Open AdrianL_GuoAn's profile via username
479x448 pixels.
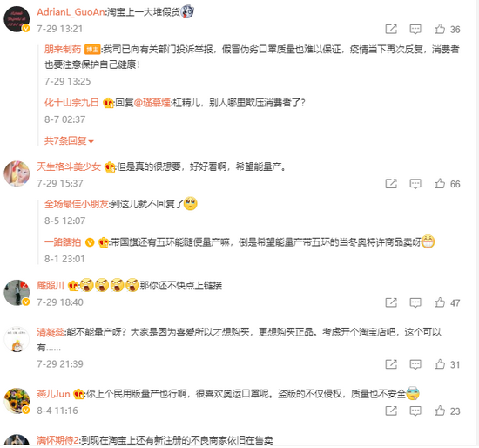tap(71, 12)
